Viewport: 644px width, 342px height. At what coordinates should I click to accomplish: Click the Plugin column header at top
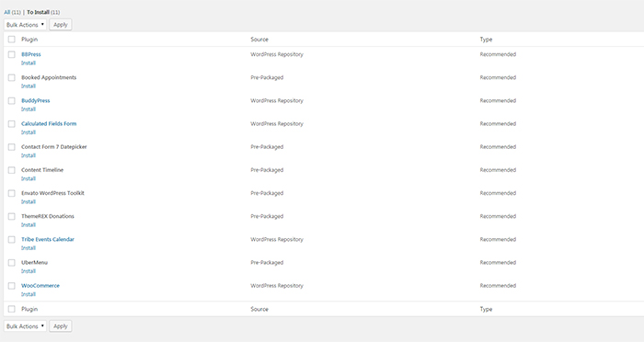tap(29, 40)
